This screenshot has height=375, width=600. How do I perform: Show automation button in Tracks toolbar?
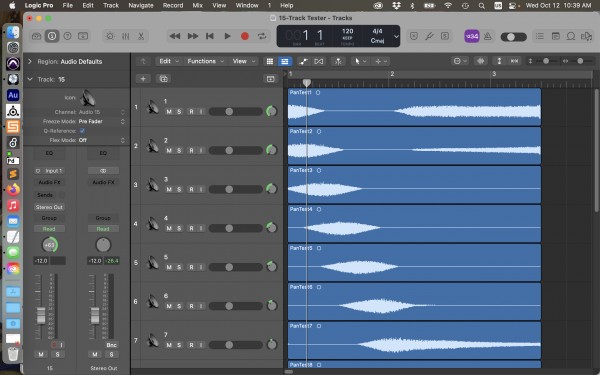(303, 61)
